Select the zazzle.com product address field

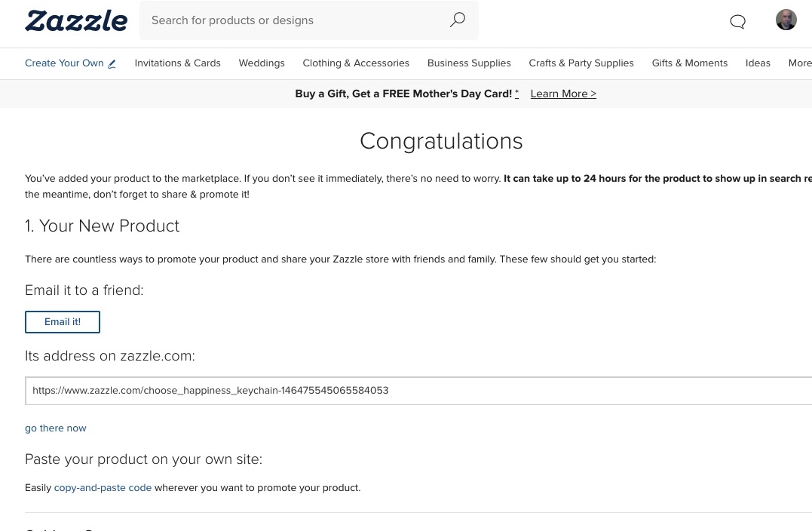pos(418,391)
